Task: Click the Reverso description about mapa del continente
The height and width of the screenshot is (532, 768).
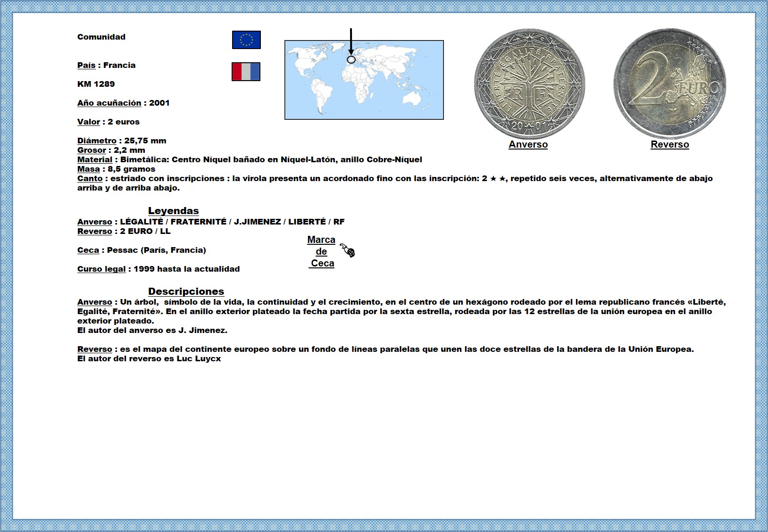Action: click(385, 349)
